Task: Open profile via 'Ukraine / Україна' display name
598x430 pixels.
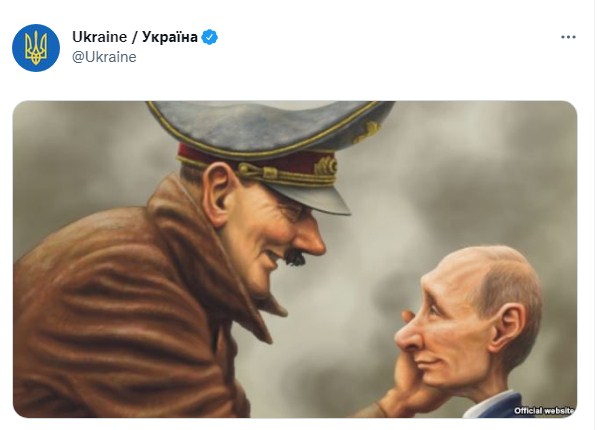Action: coord(135,37)
